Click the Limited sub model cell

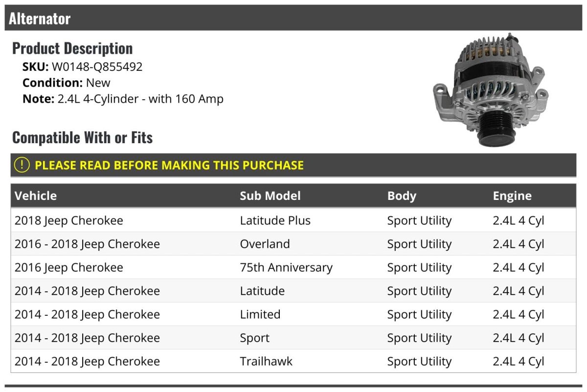pyautogui.click(x=260, y=314)
